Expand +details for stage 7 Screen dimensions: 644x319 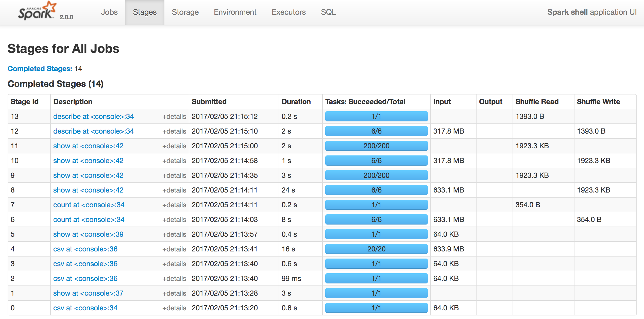pos(174,205)
